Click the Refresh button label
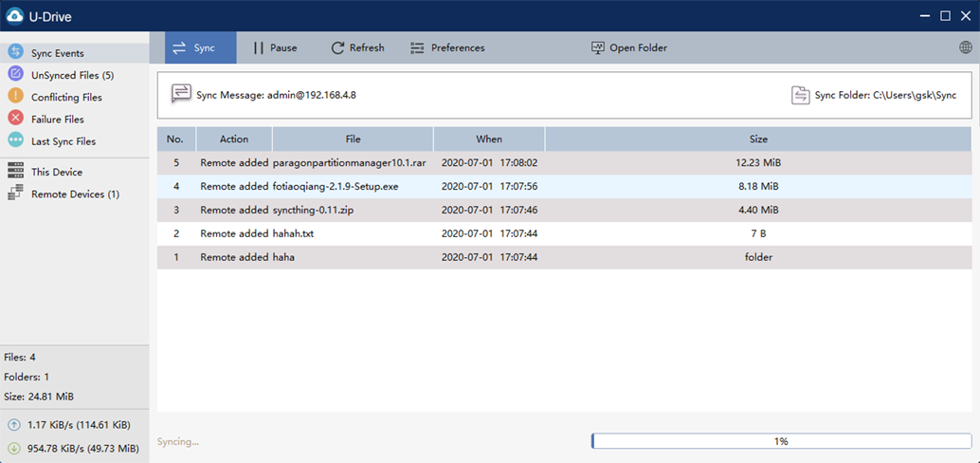 (x=367, y=47)
